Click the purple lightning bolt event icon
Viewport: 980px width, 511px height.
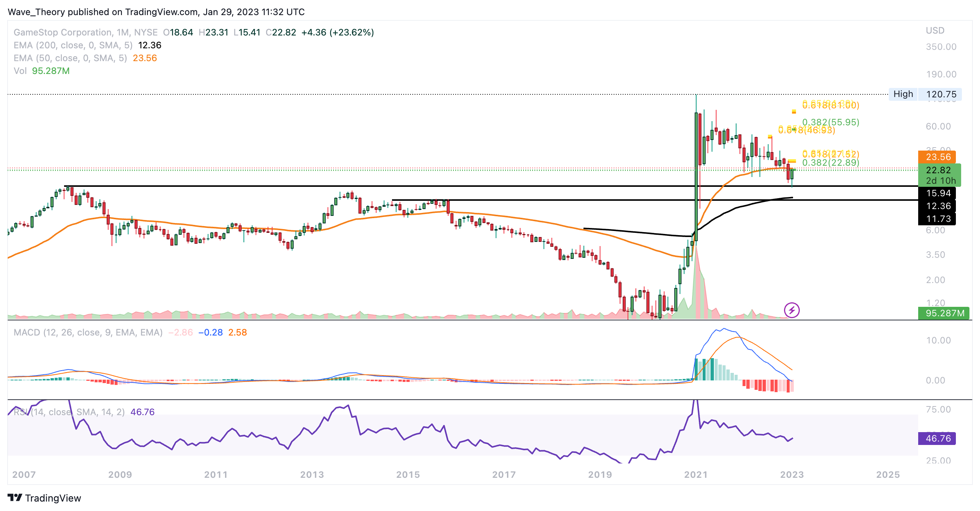pyautogui.click(x=791, y=310)
